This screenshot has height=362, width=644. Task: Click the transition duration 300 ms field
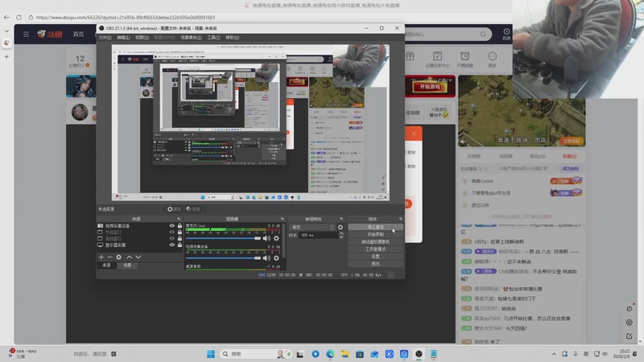pos(318,235)
